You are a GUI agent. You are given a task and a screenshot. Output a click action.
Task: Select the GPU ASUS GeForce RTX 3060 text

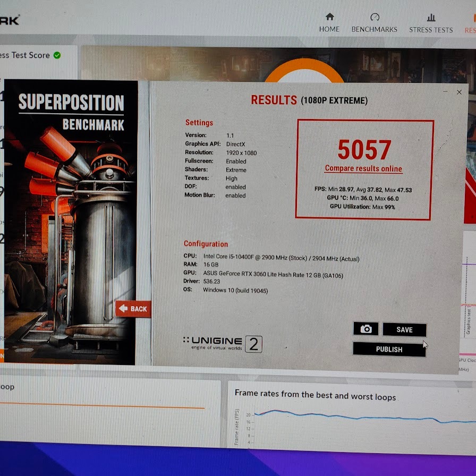273,275
